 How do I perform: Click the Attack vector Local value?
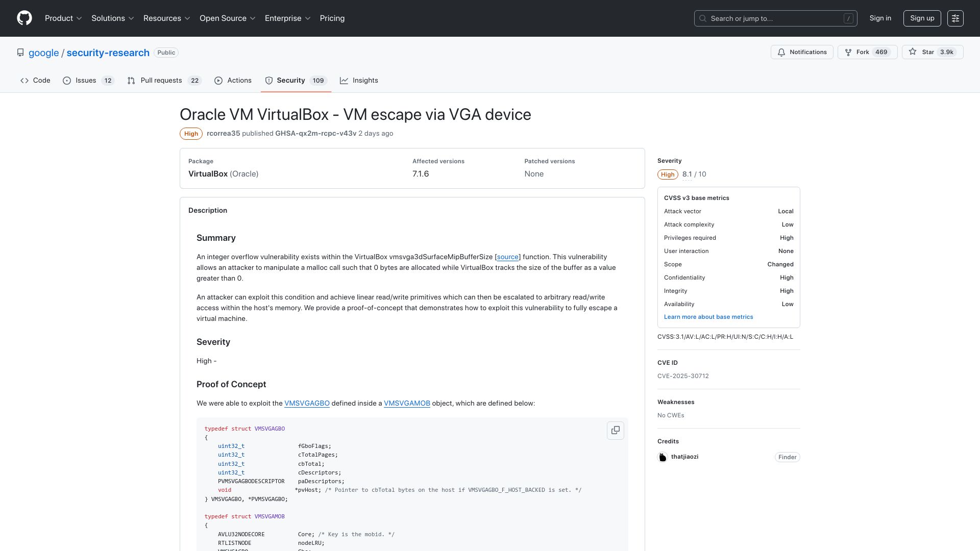[x=786, y=211]
